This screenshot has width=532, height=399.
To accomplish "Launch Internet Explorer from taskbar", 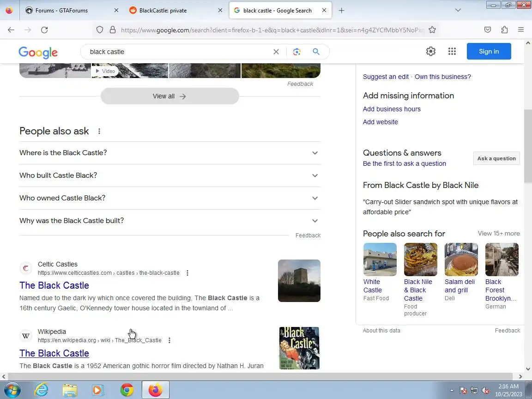I will tap(42, 390).
